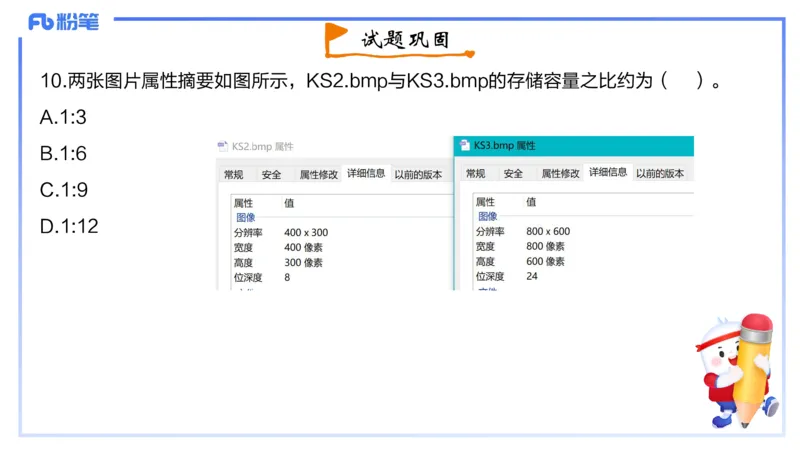The height and width of the screenshot is (450, 800).
Task: Click the 粉笔 logo
Action: click(x=63, y=22)
